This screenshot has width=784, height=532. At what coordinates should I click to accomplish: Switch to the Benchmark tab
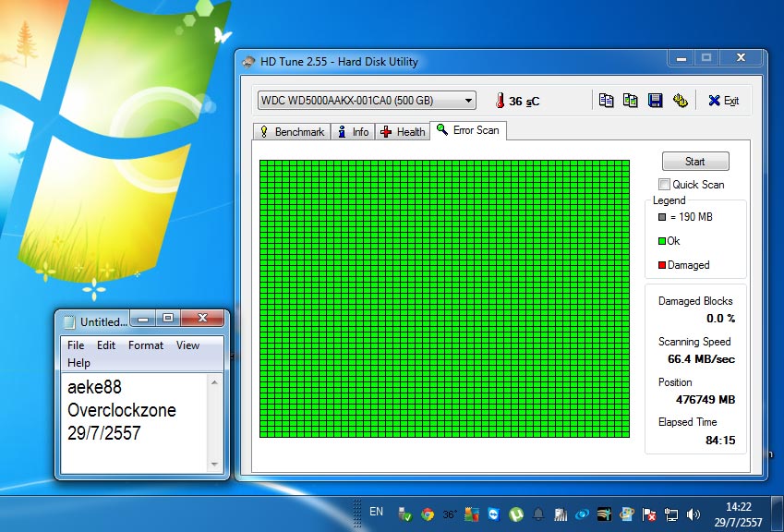292,132
